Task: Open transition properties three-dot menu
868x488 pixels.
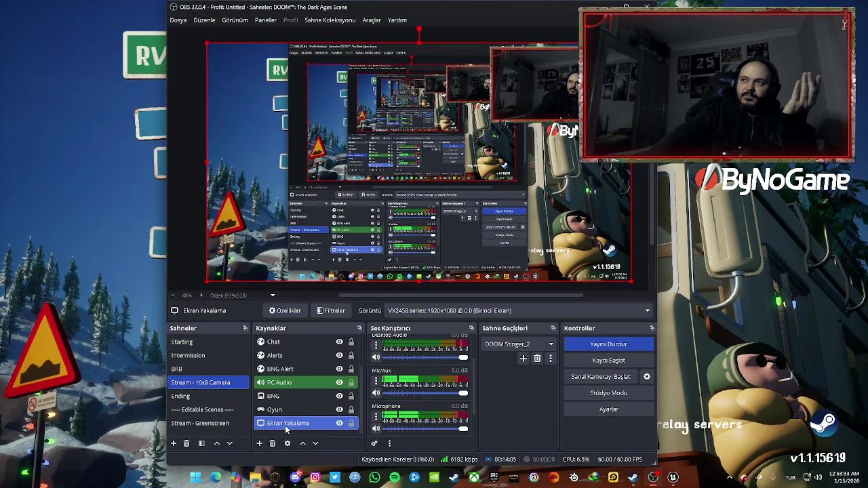Action: (550, 359)
